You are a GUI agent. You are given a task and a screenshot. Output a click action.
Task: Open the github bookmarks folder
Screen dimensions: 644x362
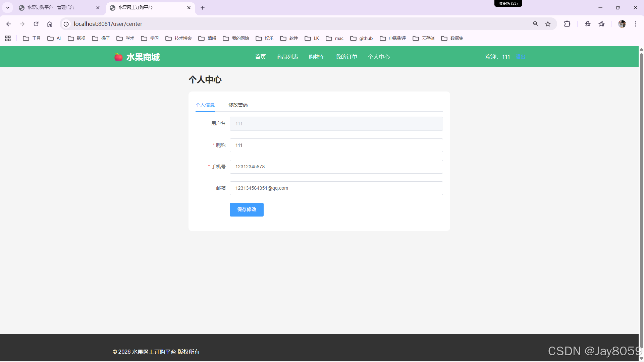362,38
